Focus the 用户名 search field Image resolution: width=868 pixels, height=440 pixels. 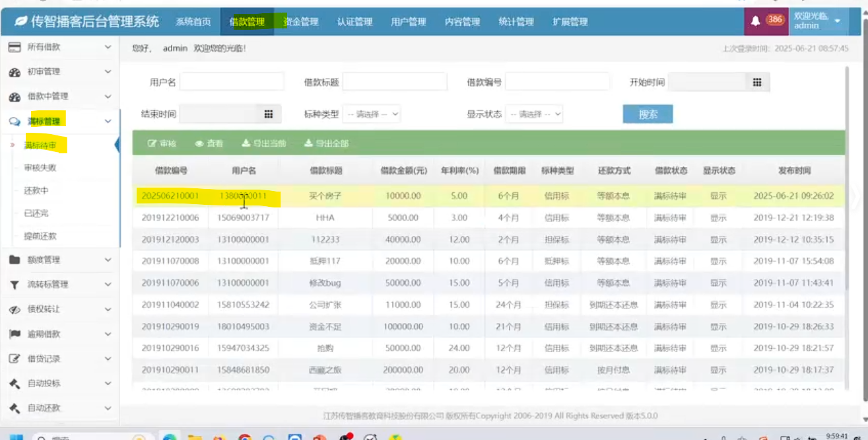click(x=232, y=82)
